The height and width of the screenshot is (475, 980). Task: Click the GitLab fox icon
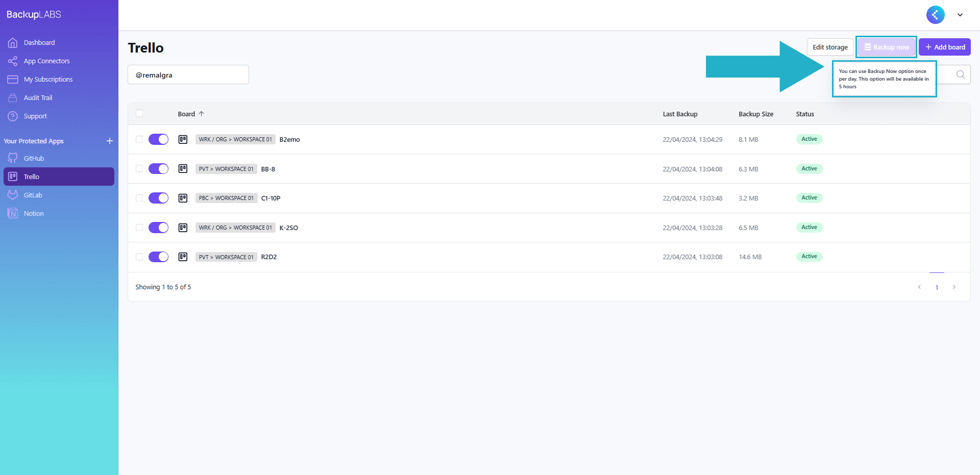coord(13,195)
